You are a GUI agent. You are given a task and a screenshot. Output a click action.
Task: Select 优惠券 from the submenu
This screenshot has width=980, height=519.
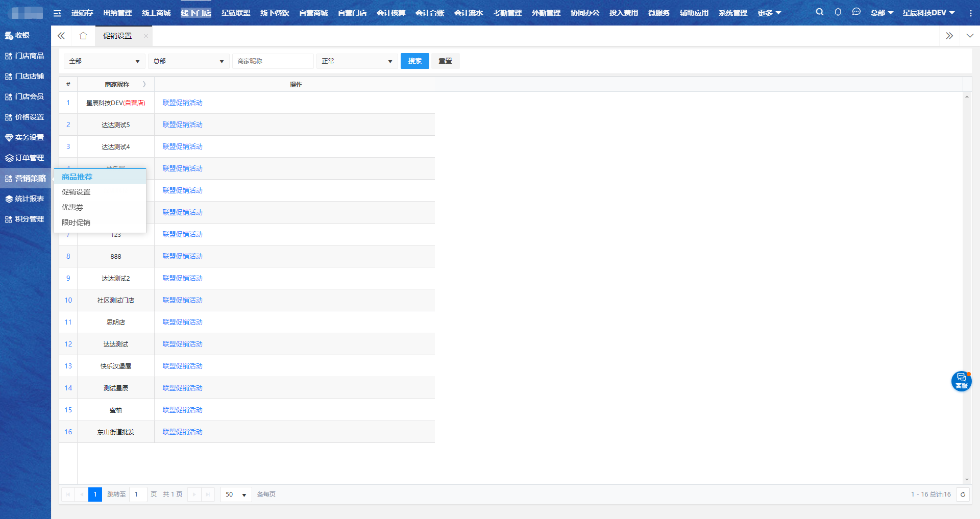tap(72, 207)
